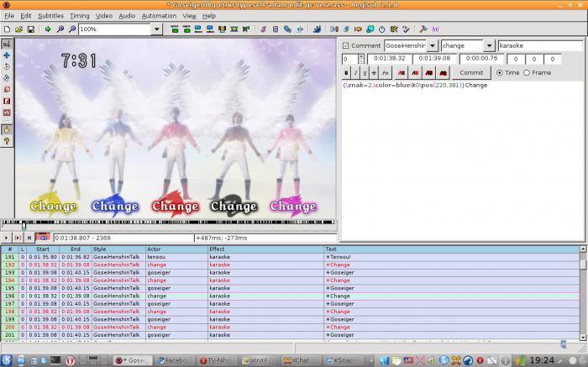Screen dimensions: 588x367
Task: Click the second AB secondary color button
Action: 415,73
